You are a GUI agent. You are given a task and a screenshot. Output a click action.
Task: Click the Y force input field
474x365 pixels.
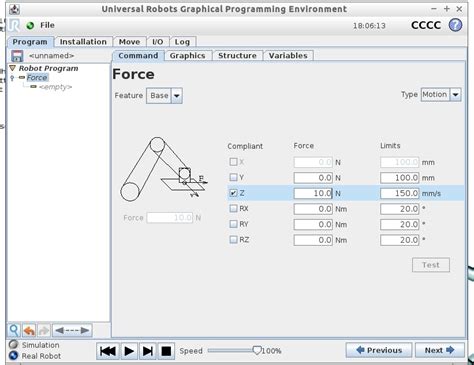point(313,178)
